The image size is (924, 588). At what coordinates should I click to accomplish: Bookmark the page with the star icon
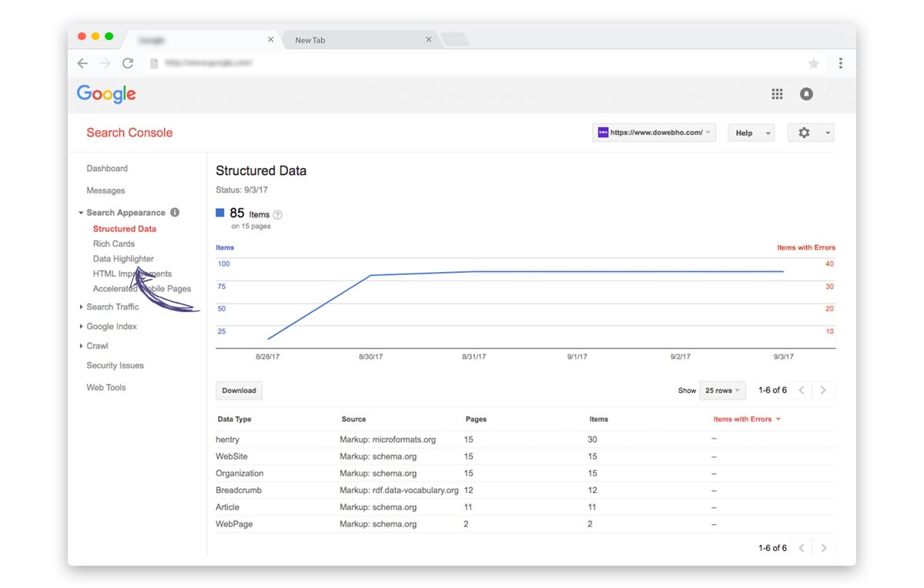814,64
